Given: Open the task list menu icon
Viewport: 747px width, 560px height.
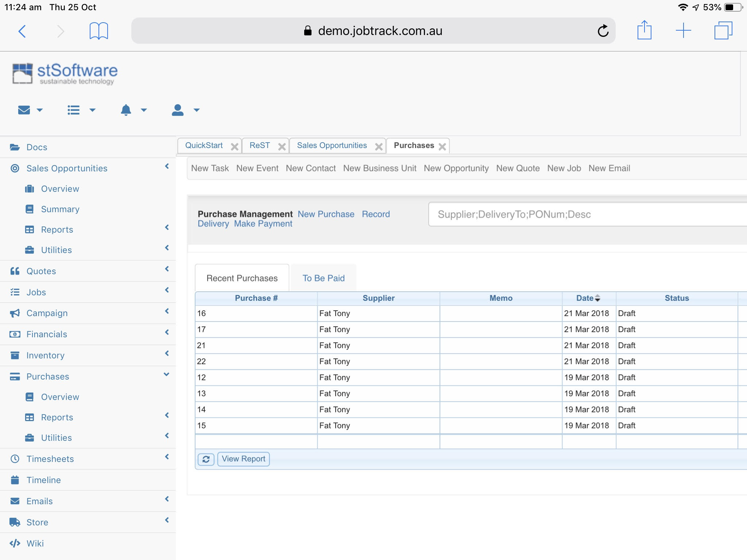Looking at the screenshot, I should [x=74, y=110].
